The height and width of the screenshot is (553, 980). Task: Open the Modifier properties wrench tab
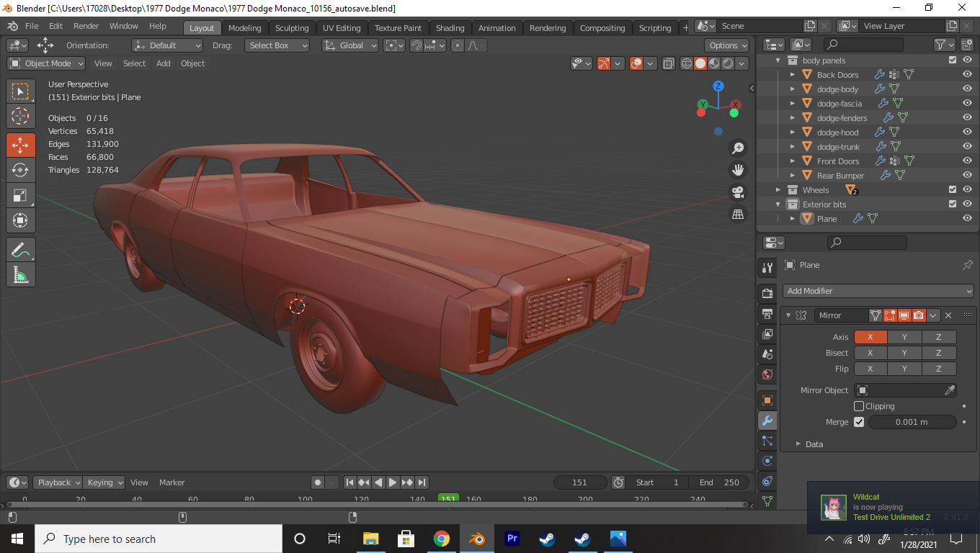(767, 421)
